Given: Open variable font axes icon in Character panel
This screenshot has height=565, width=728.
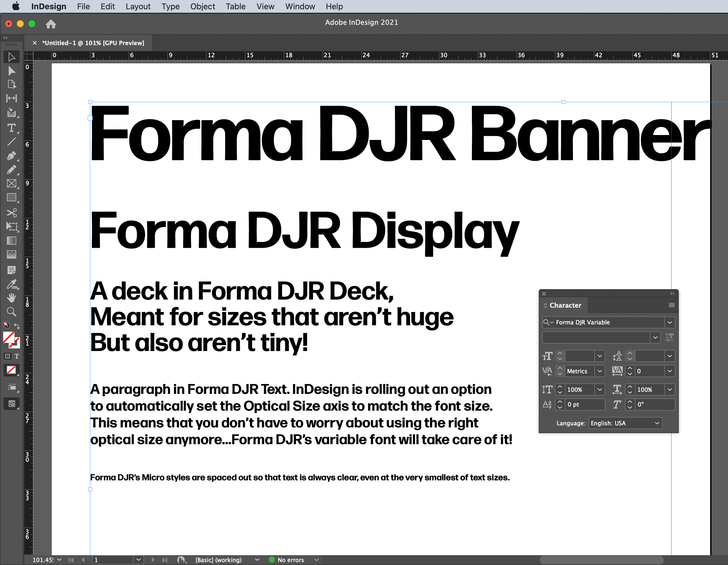Looking at the screenshot, I should pos(669,337).
